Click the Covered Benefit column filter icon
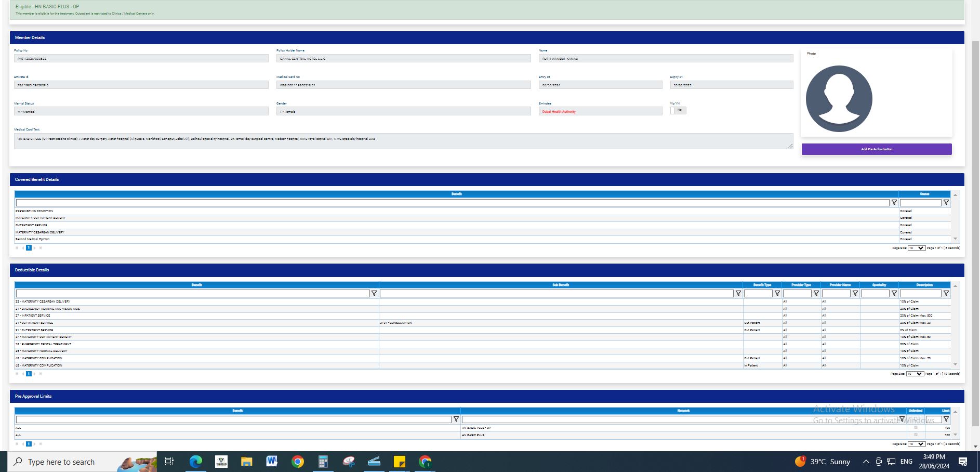 pos(894,203)
